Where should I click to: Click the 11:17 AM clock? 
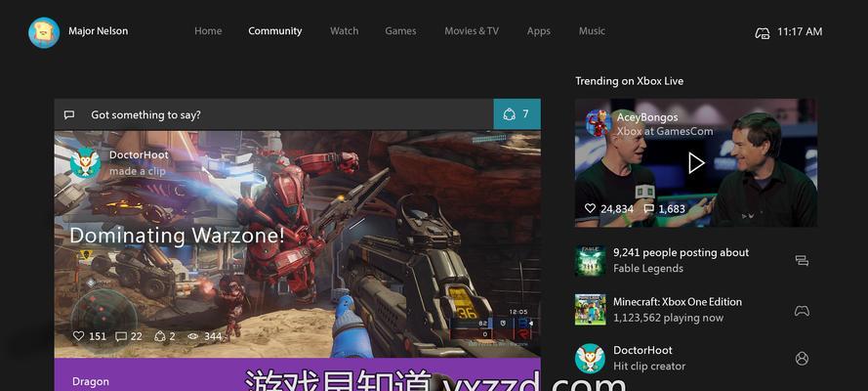800,31
